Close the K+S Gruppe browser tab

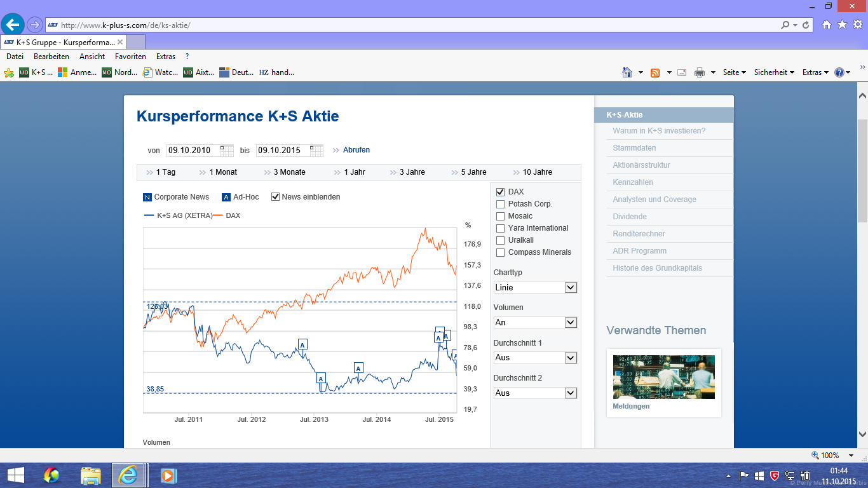[x=120, y=43]
